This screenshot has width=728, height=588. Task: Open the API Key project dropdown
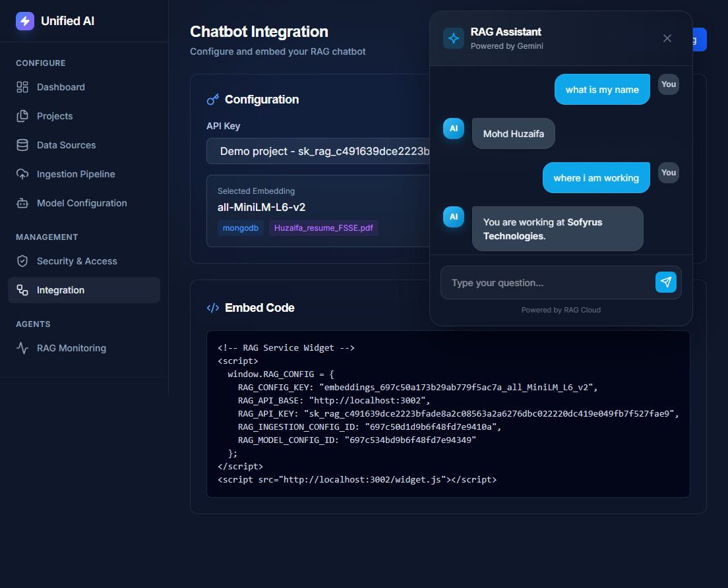click(318, 152)
